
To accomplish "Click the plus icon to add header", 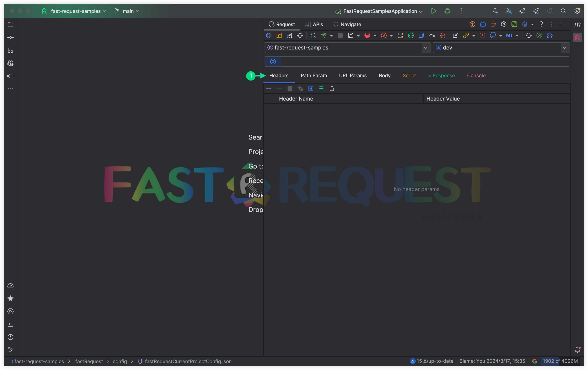I will coord(269,88).
